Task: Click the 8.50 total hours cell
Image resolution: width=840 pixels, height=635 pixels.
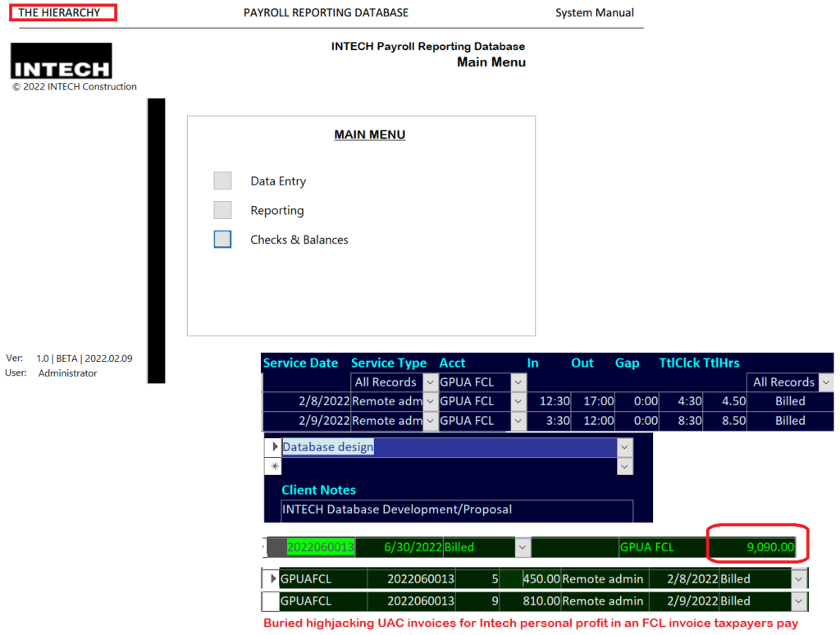Action: (x=725, y=421)
